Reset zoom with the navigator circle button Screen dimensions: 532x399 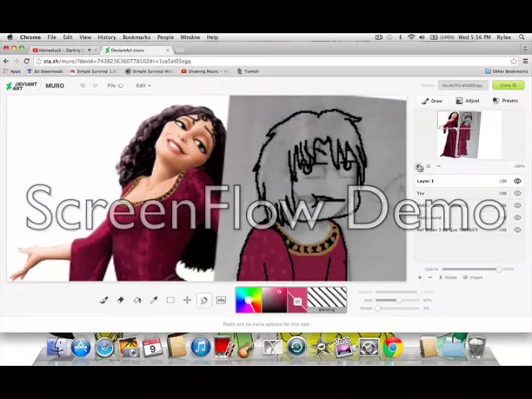(x=428, y=166)
